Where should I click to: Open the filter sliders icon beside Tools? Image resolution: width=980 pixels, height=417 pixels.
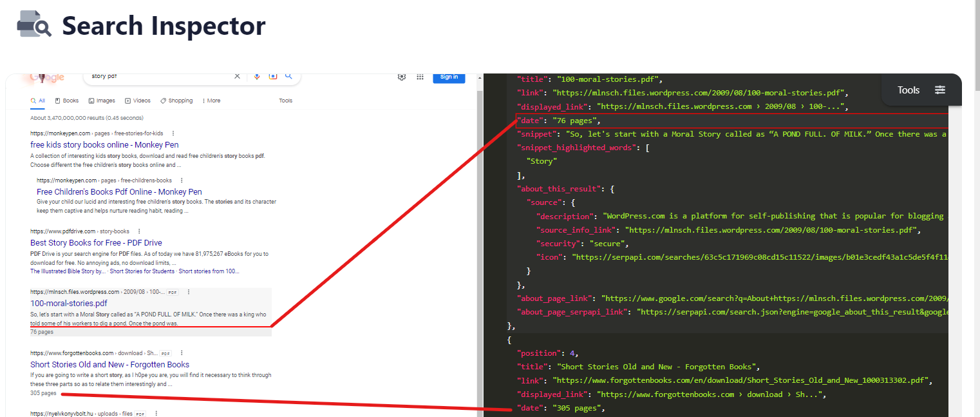(940, 90)
